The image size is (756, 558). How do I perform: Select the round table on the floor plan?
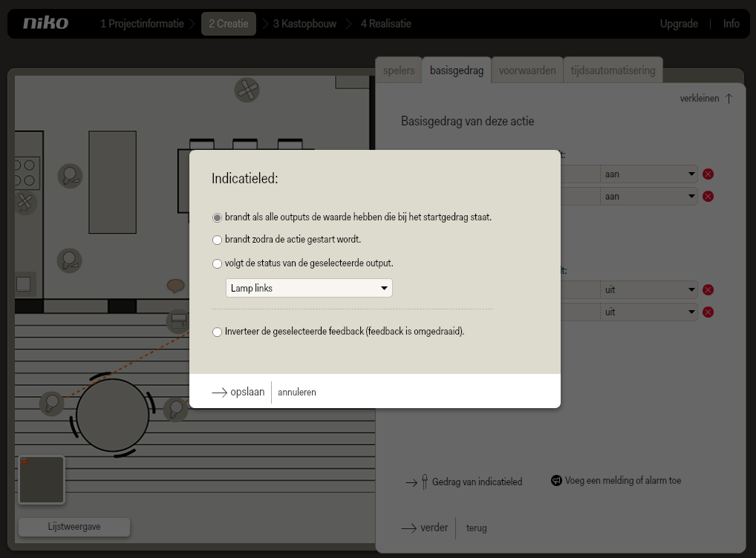pyautogui.click(x=112, y=415)
